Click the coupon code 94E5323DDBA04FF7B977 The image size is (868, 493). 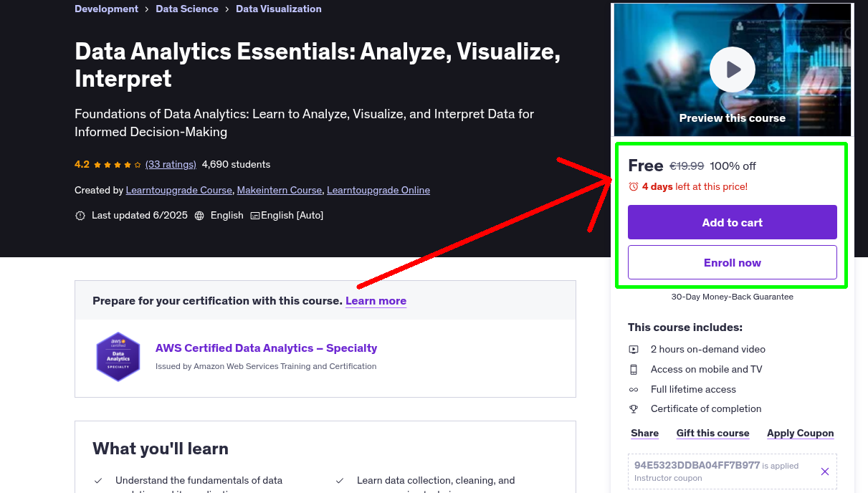click(697, 466)
